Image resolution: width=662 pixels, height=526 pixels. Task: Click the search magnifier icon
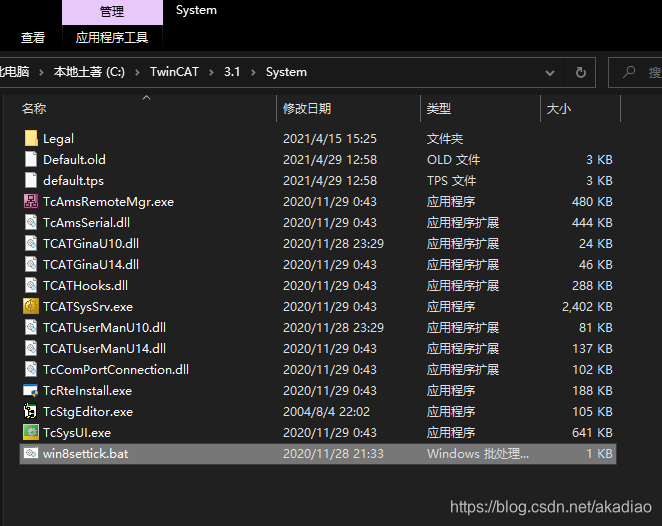point(629,72)
